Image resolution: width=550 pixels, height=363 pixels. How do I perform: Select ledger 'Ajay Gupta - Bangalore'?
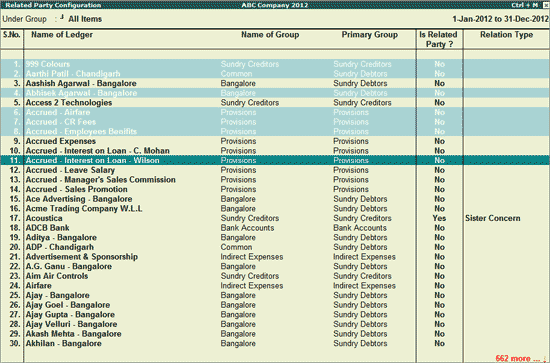pyautogui.click(x=70, y=315)
